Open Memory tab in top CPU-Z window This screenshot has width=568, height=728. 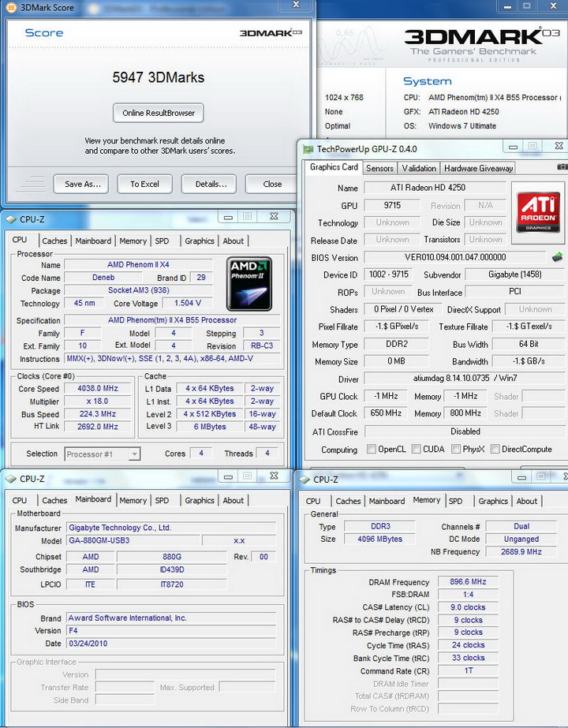pos(133,241)
